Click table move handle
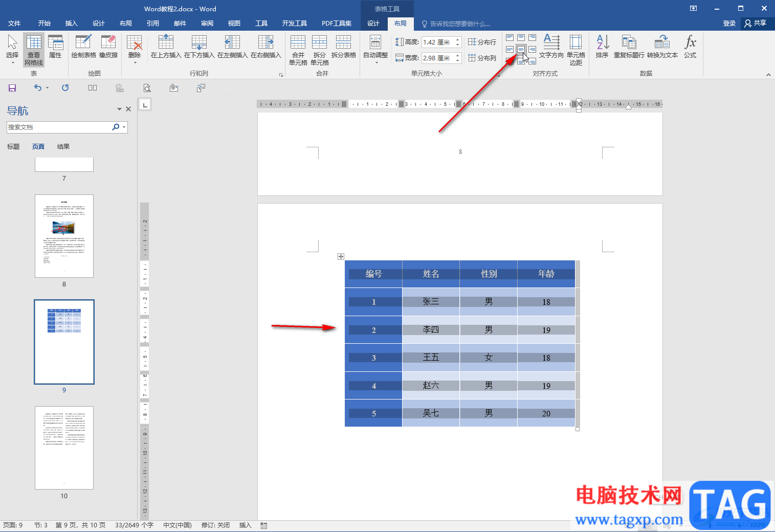Screen dimensions: 775x532 (341, 257)
